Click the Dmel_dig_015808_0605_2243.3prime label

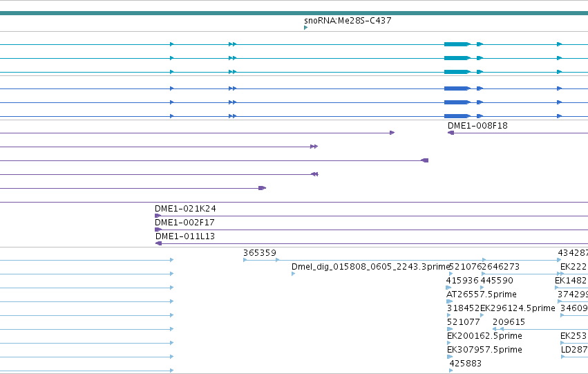tap(370, 267)
